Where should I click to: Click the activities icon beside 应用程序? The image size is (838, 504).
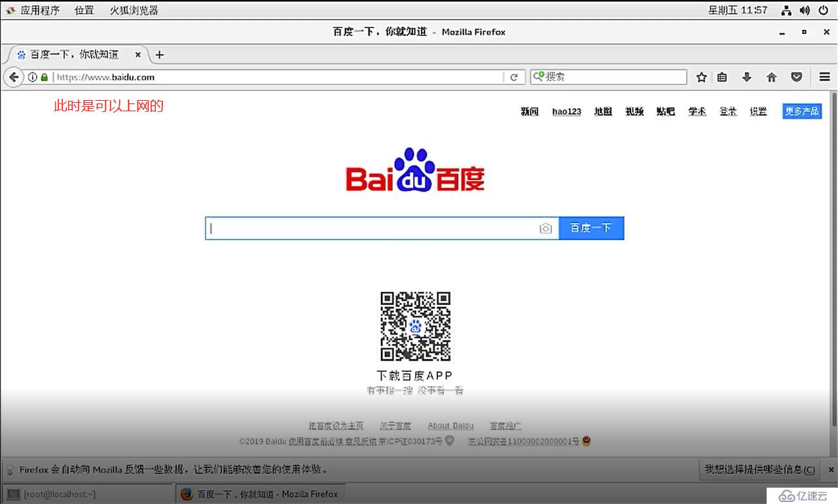tap(10, 10)
